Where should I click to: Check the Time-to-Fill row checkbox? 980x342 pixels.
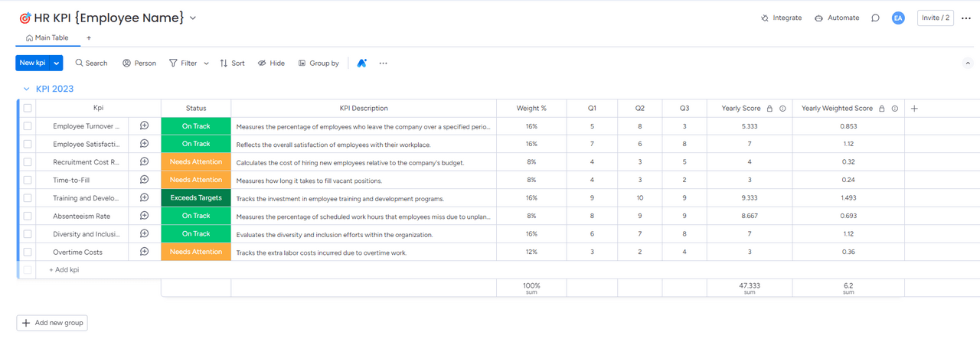(x=28, y=180)
